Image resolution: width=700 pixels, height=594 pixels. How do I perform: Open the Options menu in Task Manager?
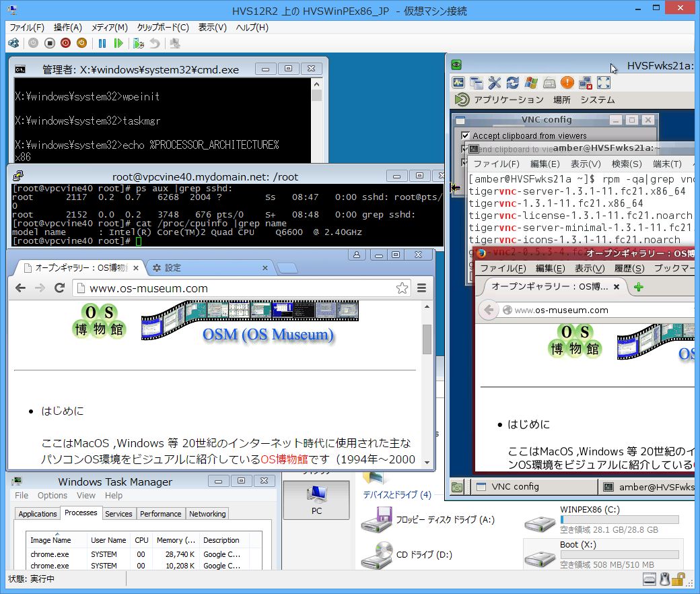[x=53, y=495]
